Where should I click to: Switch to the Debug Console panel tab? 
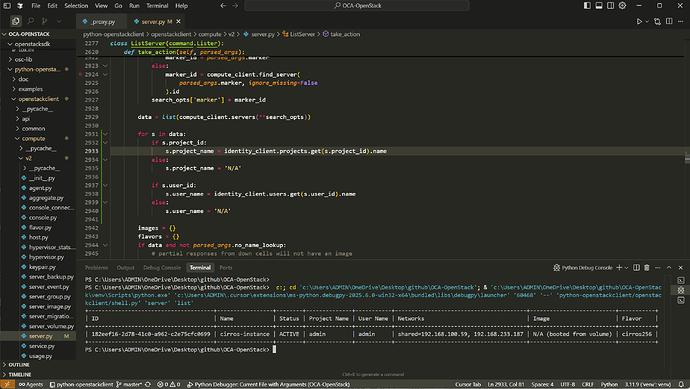click(161, 268)
